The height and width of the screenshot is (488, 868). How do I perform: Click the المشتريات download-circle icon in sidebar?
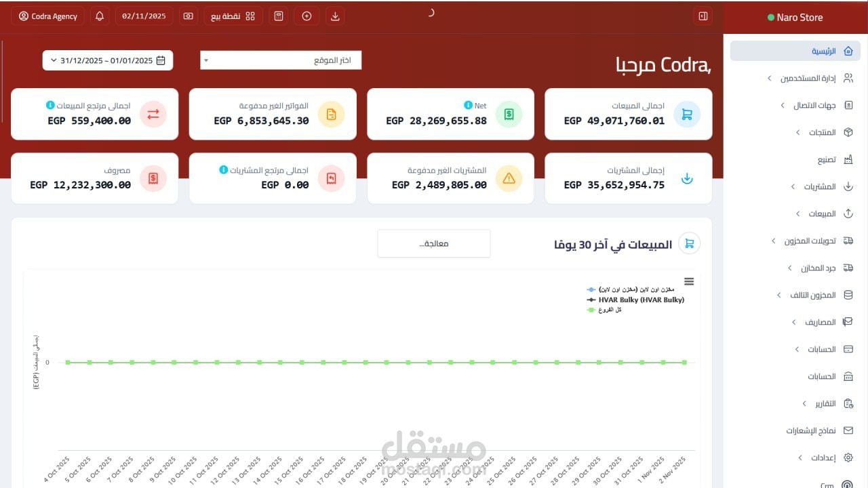[x=848, y=186]
